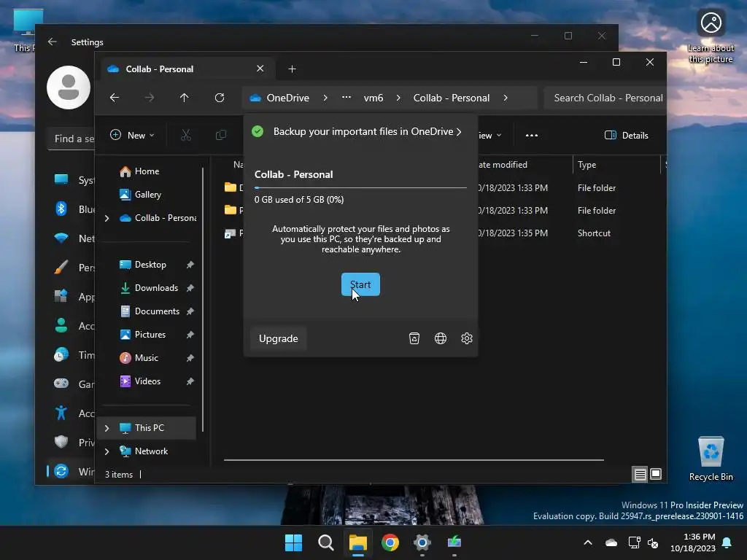The image size is (747, 560).
Task: Open the View dropdown in toolbar
Action: tap(490, 135)
